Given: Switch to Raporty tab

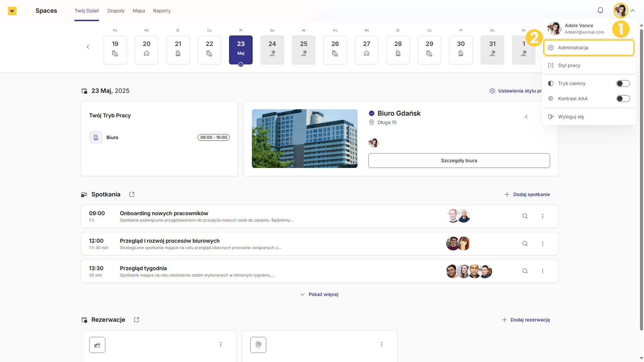Looking at the screenshot, I should tap(162, 11).
